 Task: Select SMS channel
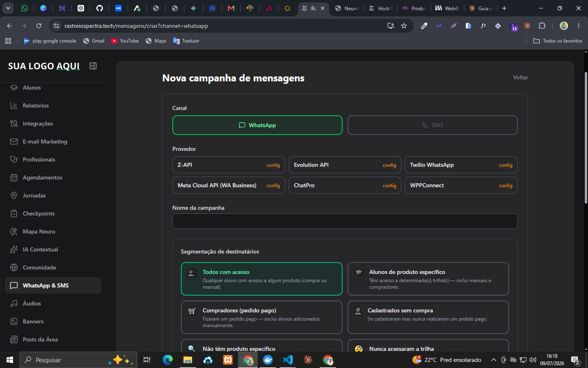tap(432, 125)
